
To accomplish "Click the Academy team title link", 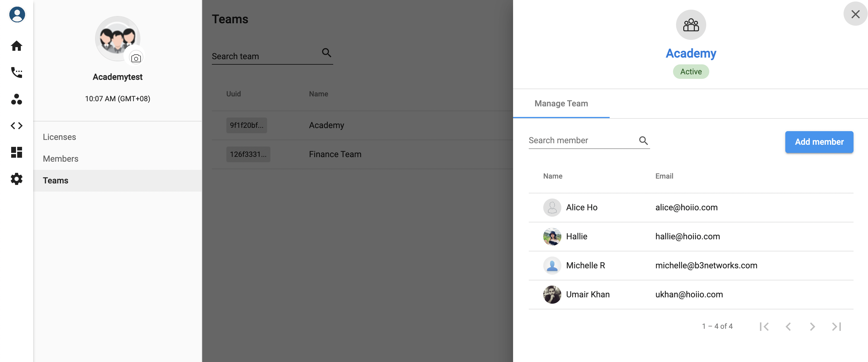I will pos(691,53).
